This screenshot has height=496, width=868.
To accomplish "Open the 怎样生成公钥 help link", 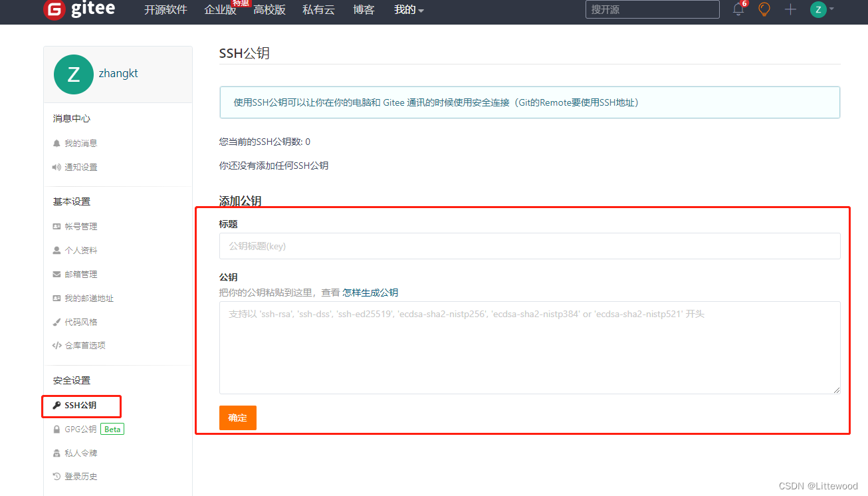I will (x=370, y=293).
